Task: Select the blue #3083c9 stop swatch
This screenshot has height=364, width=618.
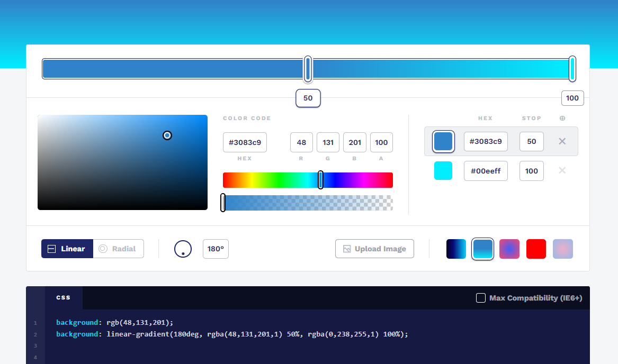Action: coord(443,141)
